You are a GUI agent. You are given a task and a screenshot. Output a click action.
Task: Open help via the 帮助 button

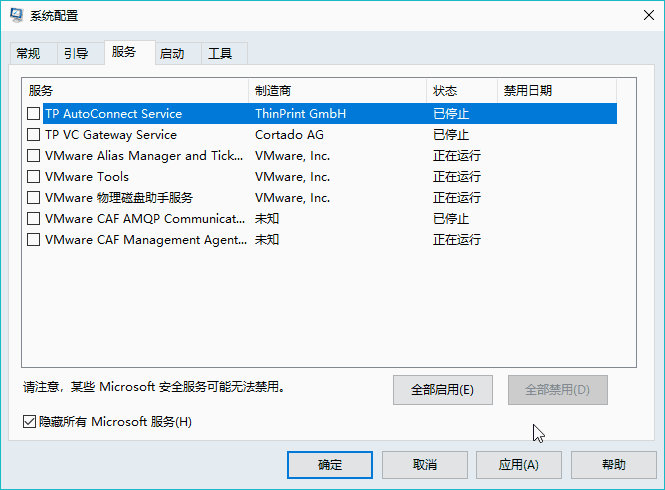pos(614,465)
